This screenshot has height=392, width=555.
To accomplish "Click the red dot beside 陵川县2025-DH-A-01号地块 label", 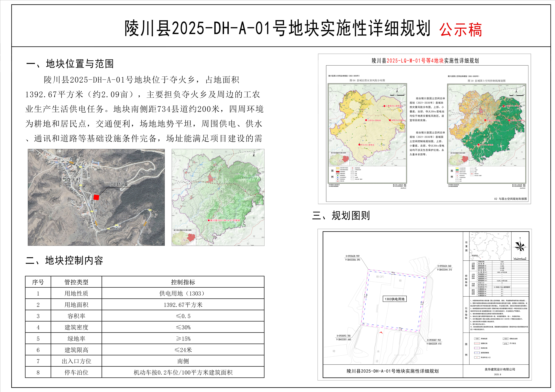I will tap(209, 220).
